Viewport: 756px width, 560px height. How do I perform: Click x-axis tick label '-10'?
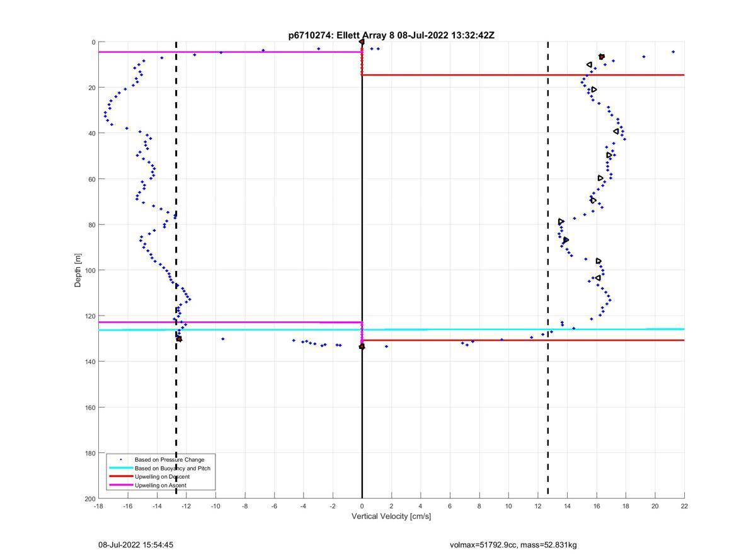[x=215, y=506]
